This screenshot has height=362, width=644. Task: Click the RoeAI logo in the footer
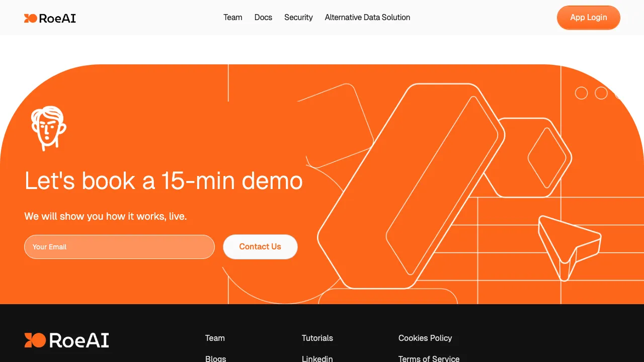[67, 340]
